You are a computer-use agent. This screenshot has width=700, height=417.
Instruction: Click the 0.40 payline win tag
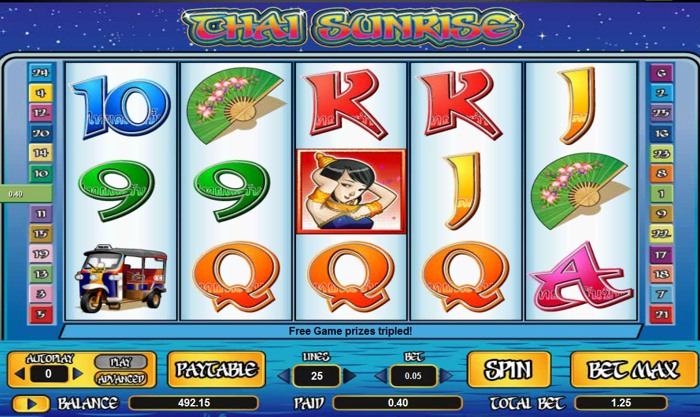tap(25, 194)
